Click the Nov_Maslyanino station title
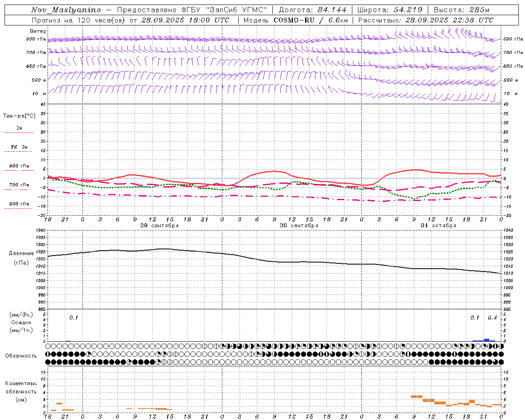Viewport: 525px width, 420px height. pos(66,10)
